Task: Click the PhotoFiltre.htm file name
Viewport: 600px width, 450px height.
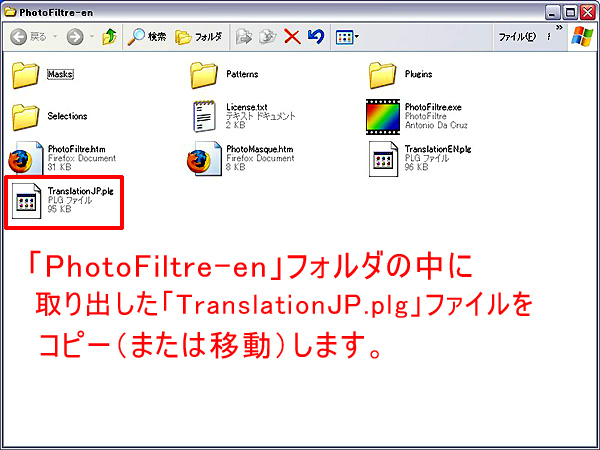Action: pos(77,149)
